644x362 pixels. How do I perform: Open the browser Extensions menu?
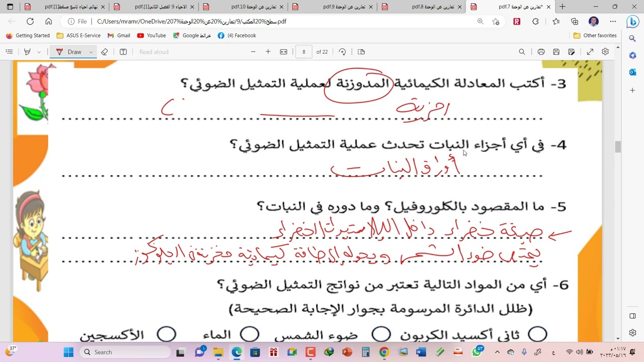coord(535,22)
